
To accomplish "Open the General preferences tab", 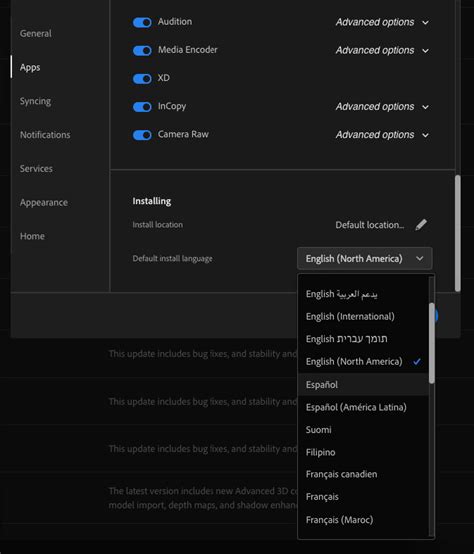I will point(36,34).
